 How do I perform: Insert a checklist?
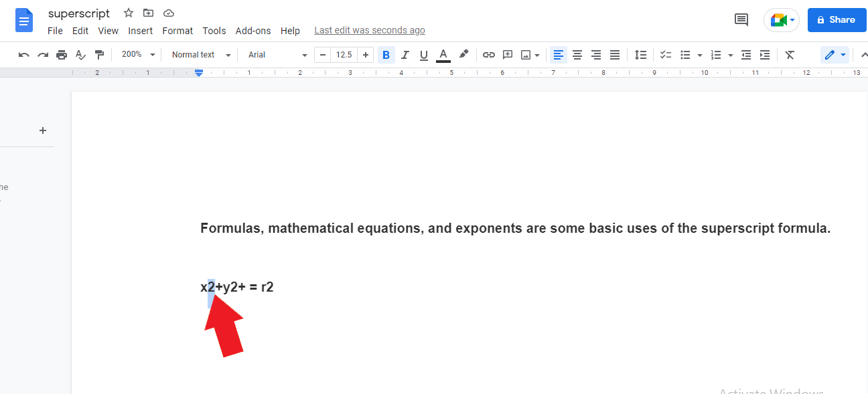point(666,55)
